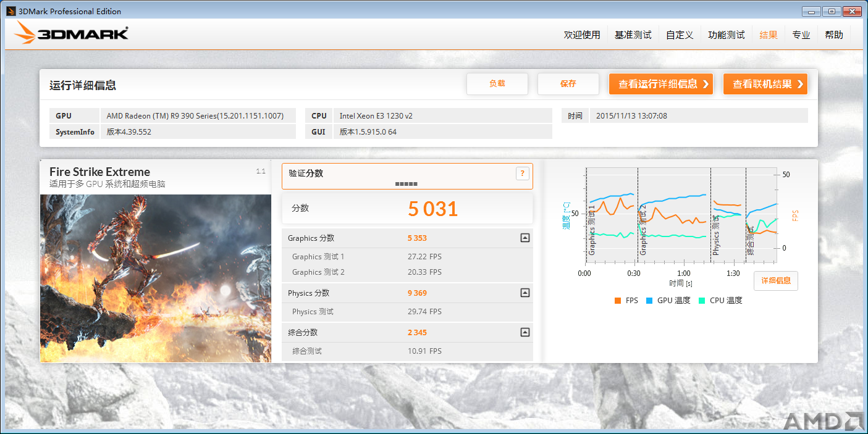Select the Graphics 测试 2 row

(407, 272)
